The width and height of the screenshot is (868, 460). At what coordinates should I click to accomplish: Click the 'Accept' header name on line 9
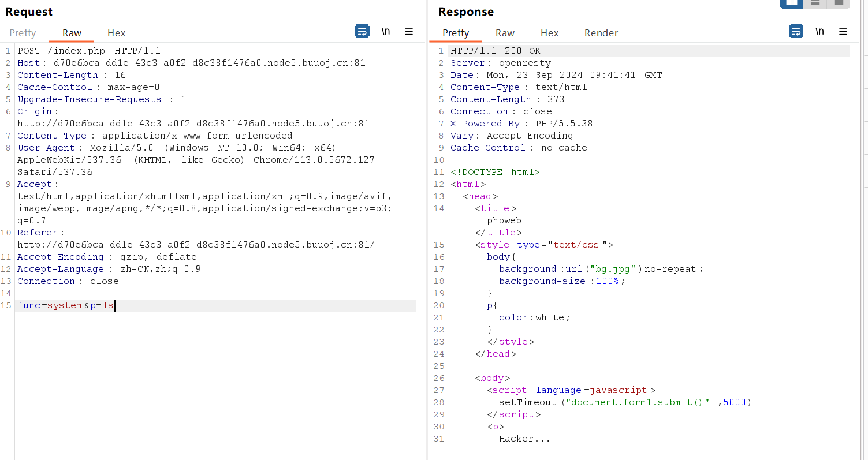35,184
